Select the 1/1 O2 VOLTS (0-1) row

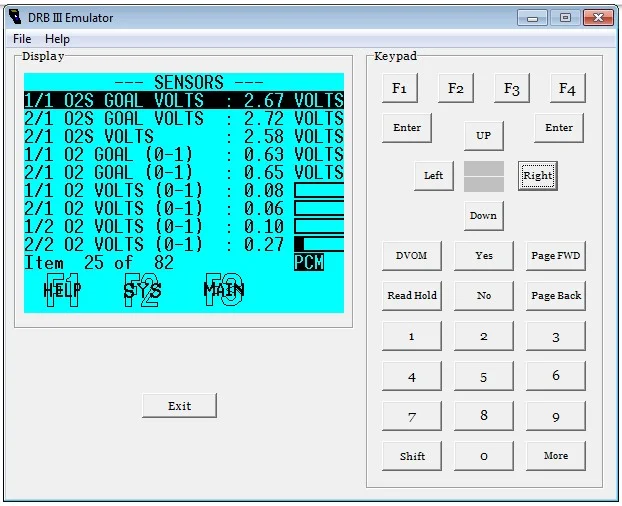184,190
